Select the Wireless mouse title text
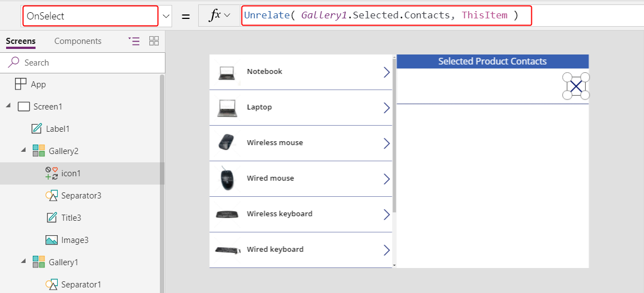This screenshot has height=293, width=644. click(x=275, y=142)
